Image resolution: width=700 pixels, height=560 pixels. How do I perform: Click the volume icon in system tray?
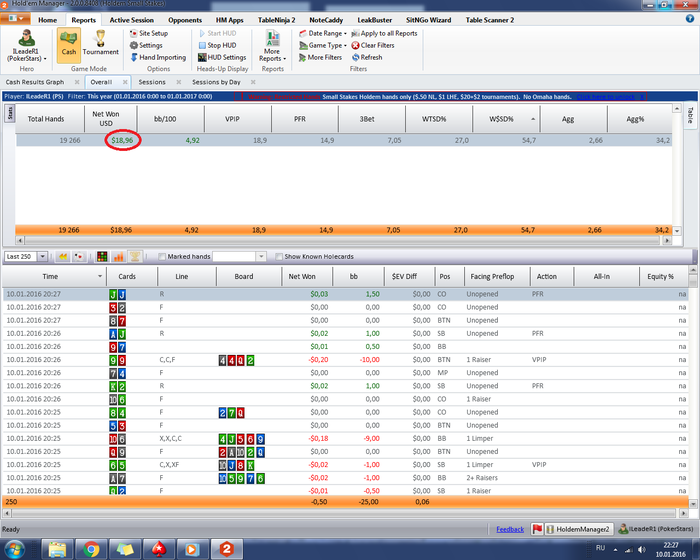coord(642,549)
